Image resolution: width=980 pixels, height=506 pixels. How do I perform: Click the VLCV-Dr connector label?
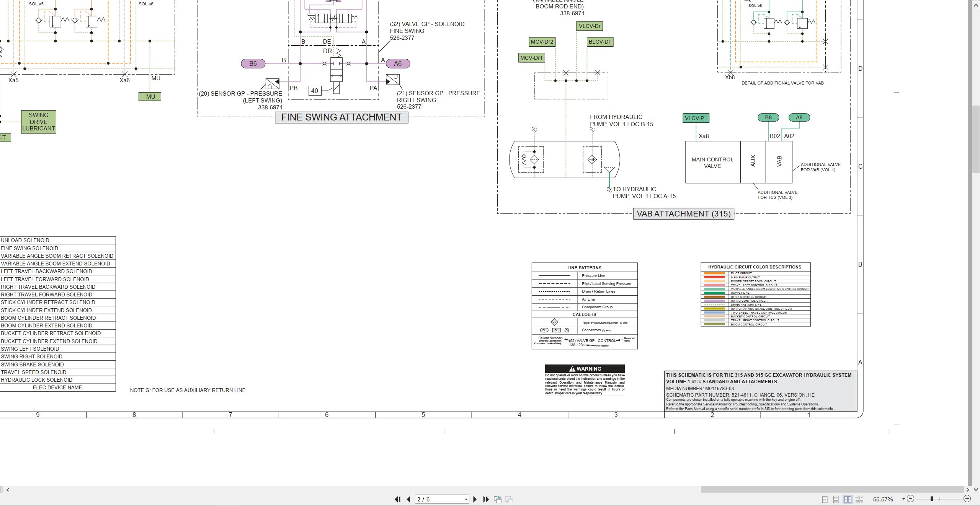590,26
